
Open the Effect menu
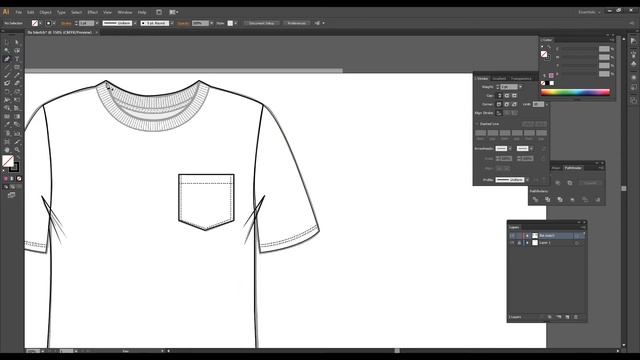[x=93, y=12]
